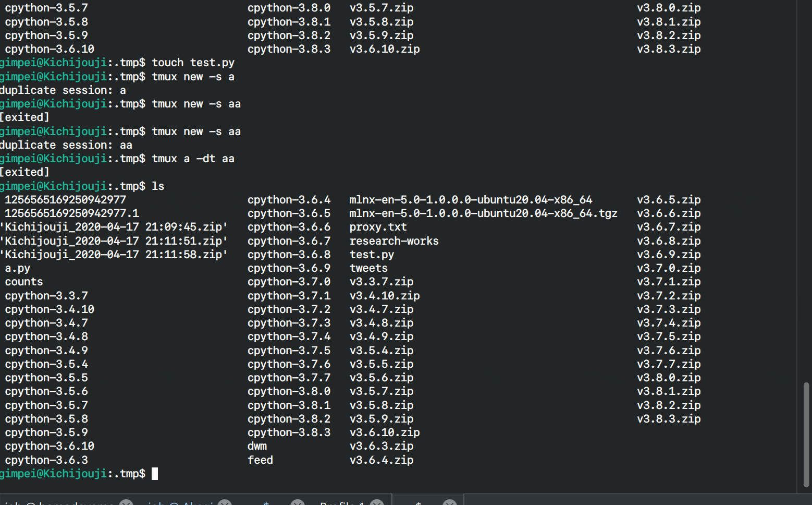Click the cpython-3.5.4 entry

(x=46, y=364)
